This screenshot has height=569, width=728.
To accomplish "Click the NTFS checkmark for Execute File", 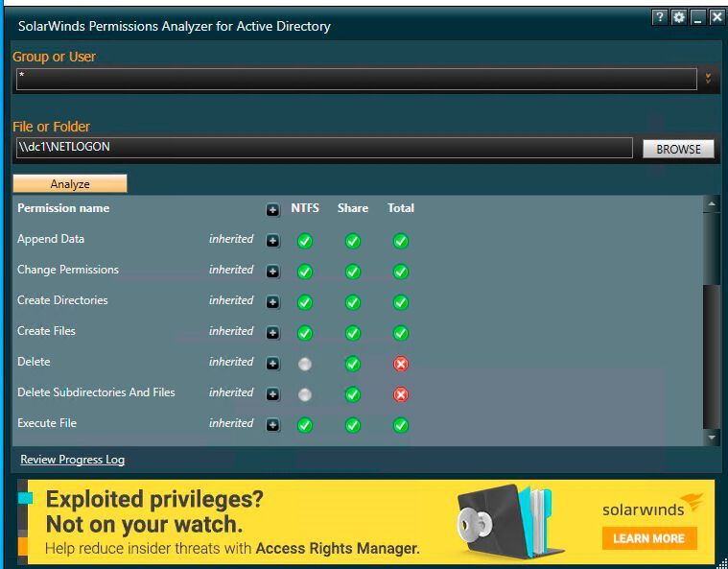I will (x=305, y=425).
